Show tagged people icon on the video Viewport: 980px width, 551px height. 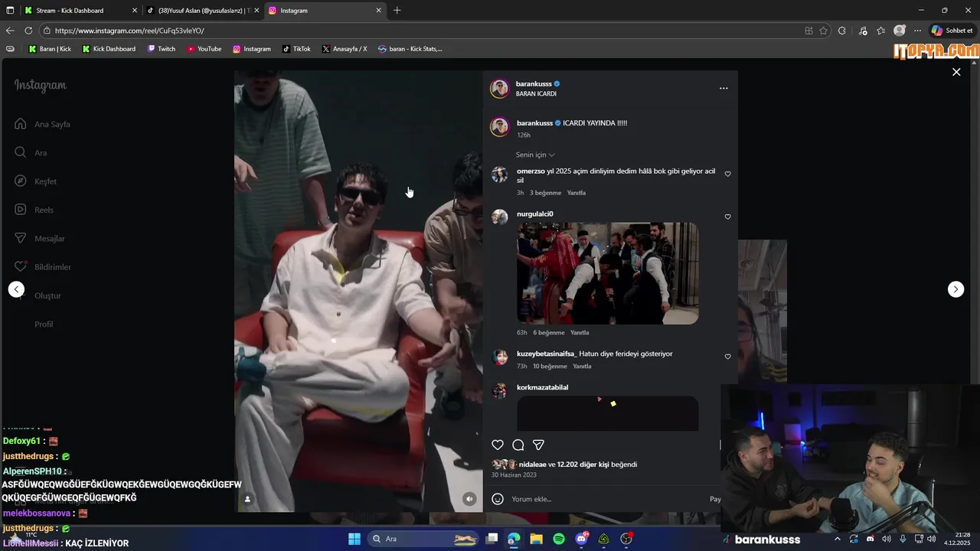(x=247, y=499)
